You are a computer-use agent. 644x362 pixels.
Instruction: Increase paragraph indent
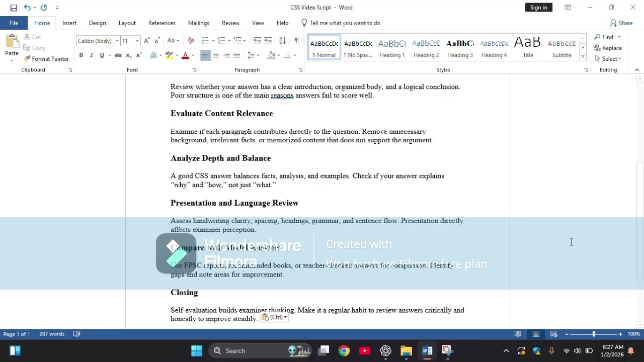(268, 41)
